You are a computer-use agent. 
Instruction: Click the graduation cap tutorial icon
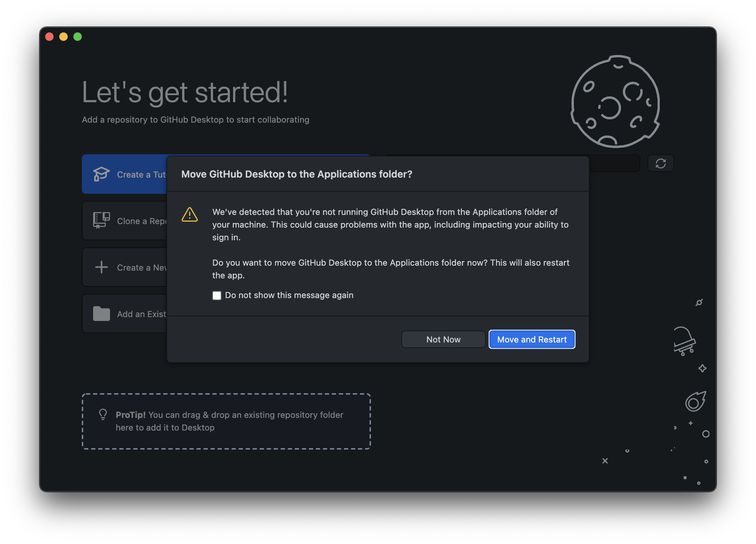101,174
